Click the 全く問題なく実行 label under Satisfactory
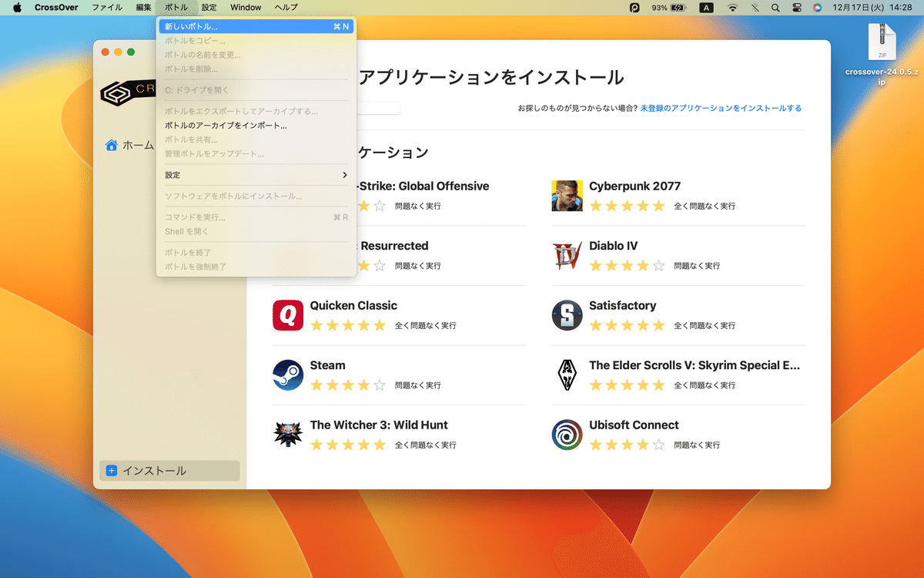 coord(705,326)
